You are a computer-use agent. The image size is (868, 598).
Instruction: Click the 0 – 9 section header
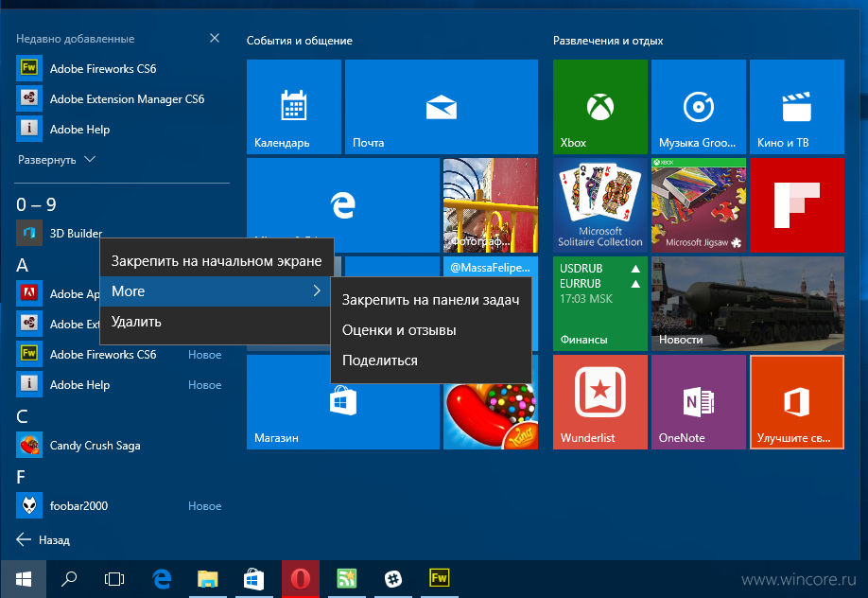(36, 204)
